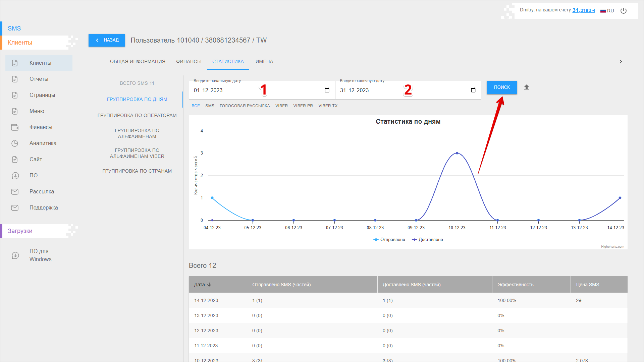
Task: Click the power logout icon
Action: tap(624, 11)
